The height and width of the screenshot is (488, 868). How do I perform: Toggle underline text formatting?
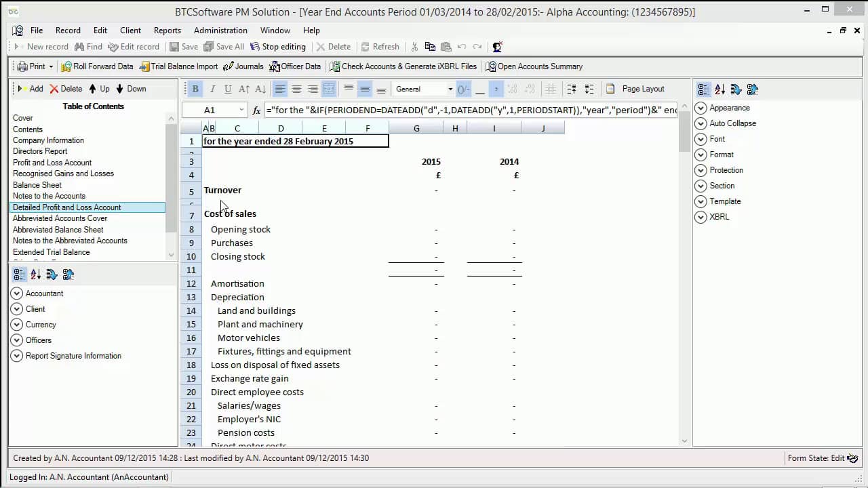coord(228,89)
